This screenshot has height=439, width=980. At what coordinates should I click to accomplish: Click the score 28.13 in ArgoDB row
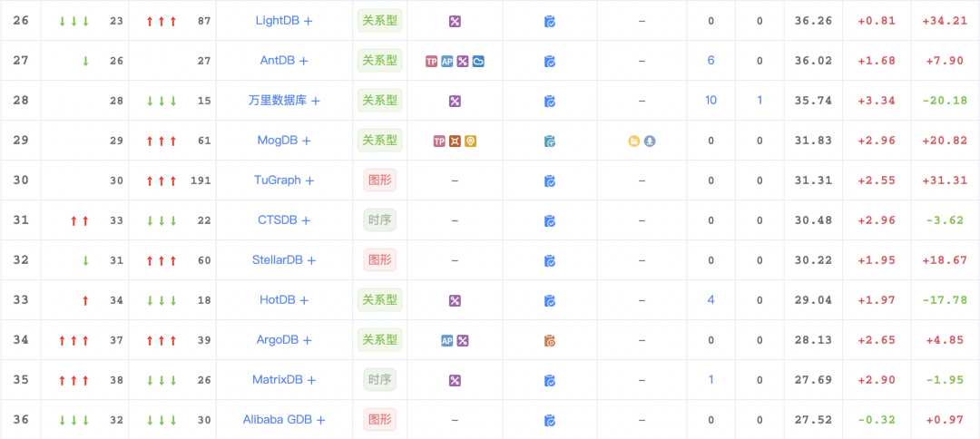(813, 340)
